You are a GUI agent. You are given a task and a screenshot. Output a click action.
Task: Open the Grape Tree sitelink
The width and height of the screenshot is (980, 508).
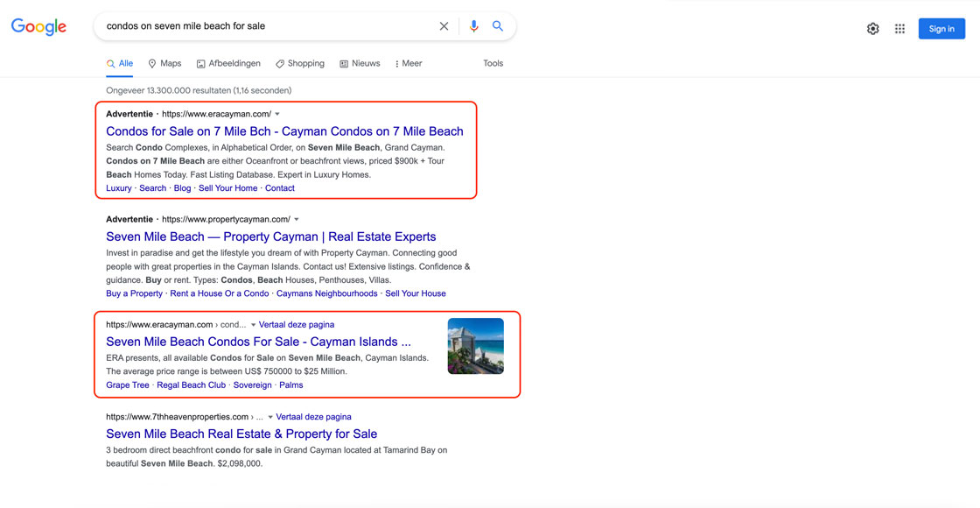pos(128,385)
